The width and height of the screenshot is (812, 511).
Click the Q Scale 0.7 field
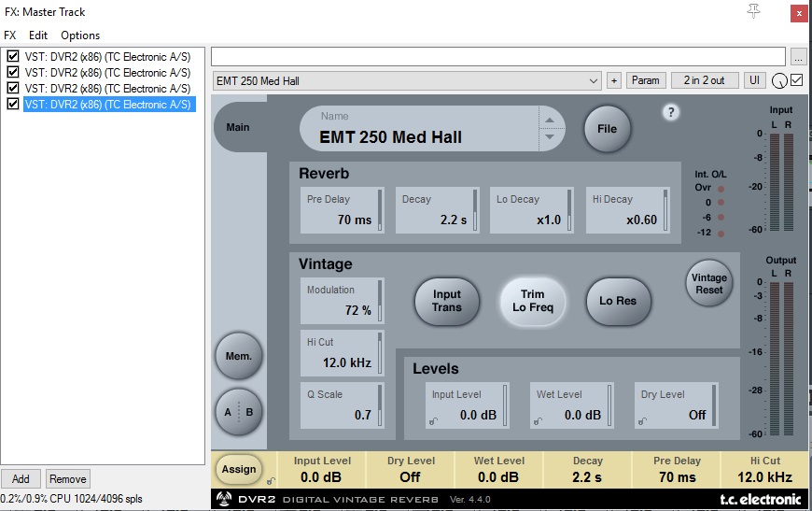tap(343, 405)
